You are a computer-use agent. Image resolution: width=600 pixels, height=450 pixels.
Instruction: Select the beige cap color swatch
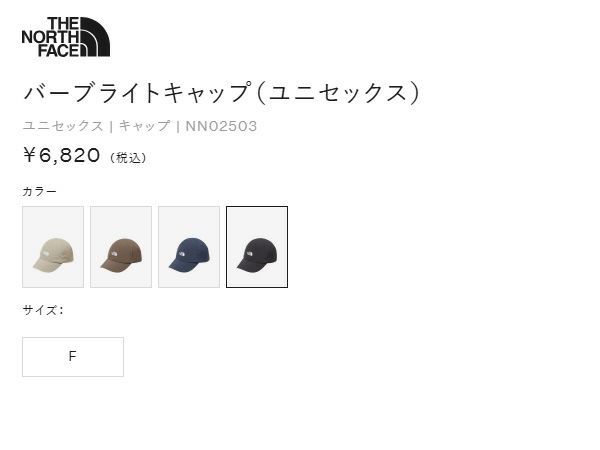click(53, 247)
